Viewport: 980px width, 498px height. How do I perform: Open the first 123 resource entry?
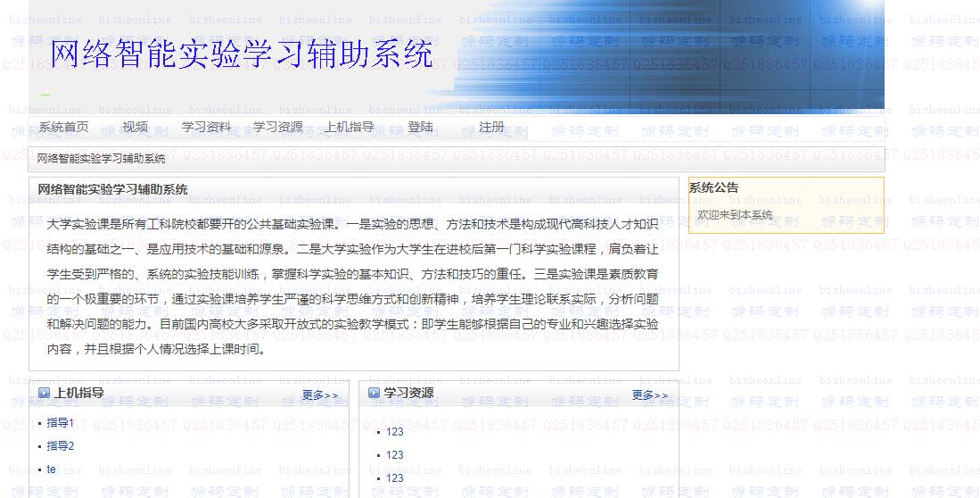394,432
